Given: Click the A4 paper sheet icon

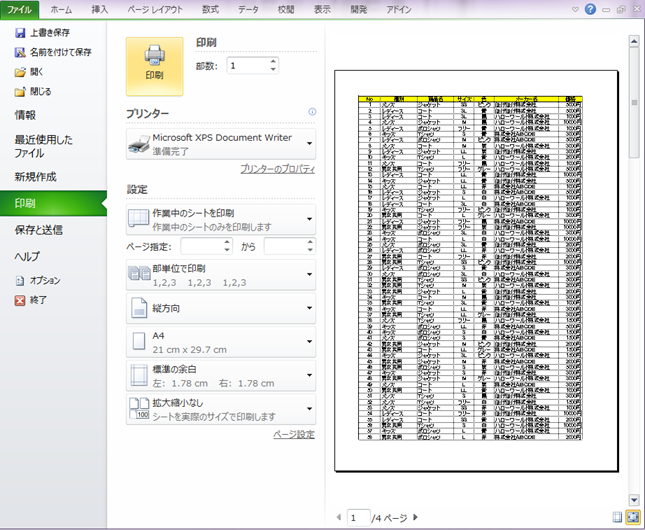Looking at the screenshot, I should pyautogui.click(x=139, y=342).
